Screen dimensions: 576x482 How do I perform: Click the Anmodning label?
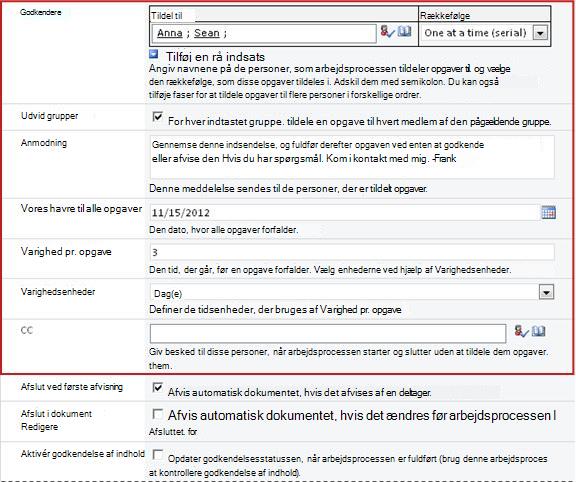point(44,143)
